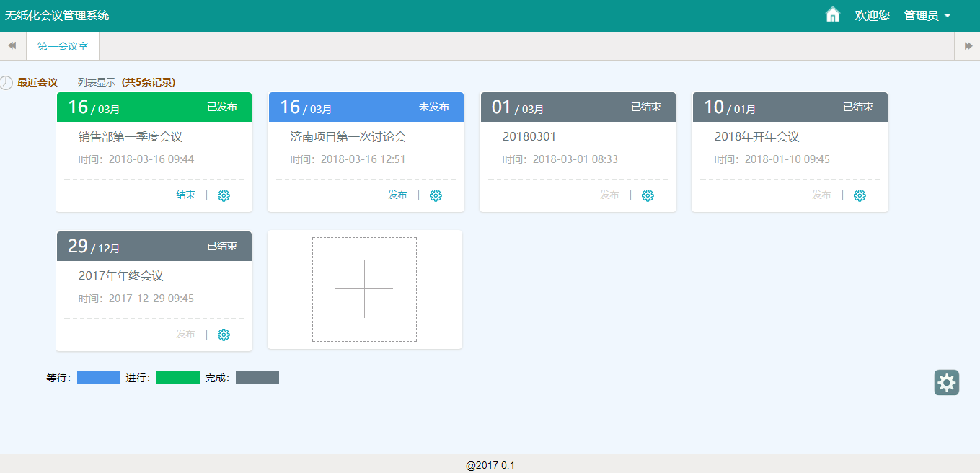Open settings gear for 2018年开年会议
This screenshot has width=980, height=473.
[x=860, y=195]
